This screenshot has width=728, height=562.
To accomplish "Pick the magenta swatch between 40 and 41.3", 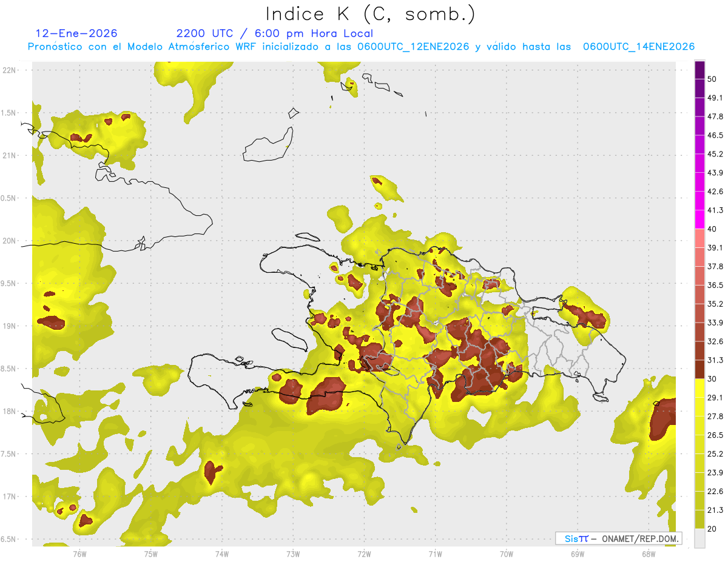I will 699,219.
